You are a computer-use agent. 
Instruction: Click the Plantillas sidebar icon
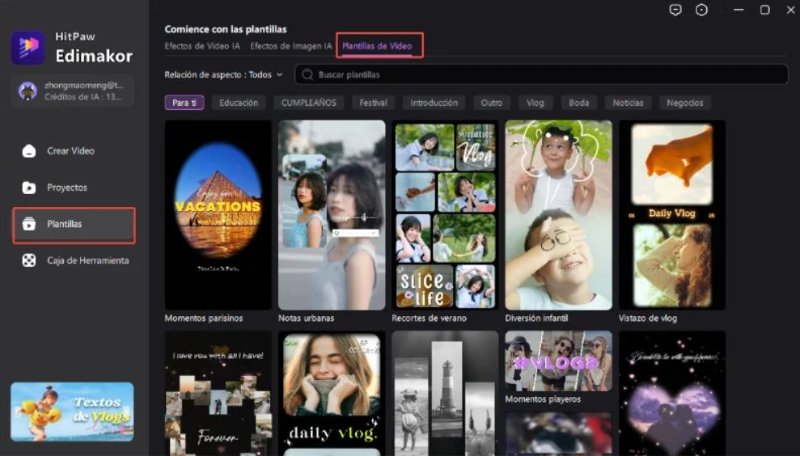point(29,224)
